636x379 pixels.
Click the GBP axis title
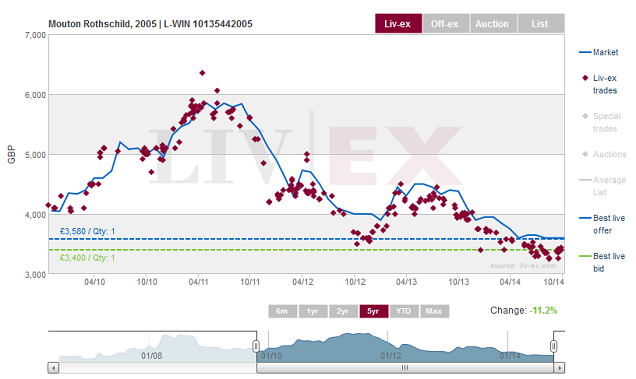coord(11,155)
